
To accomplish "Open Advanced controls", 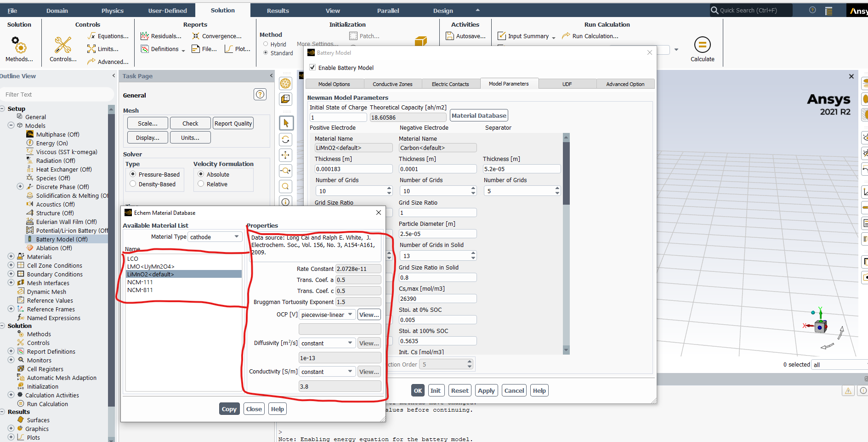I will (x=108, y=62).
